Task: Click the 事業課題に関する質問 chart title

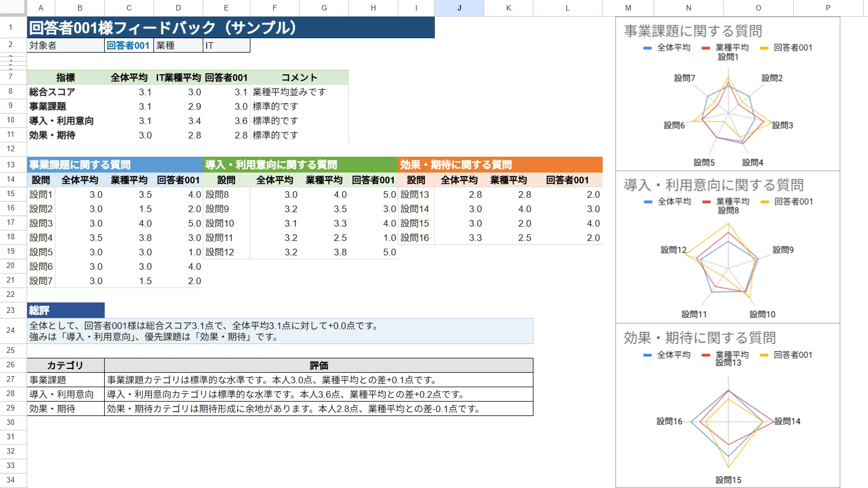Action: pos(693,31)
